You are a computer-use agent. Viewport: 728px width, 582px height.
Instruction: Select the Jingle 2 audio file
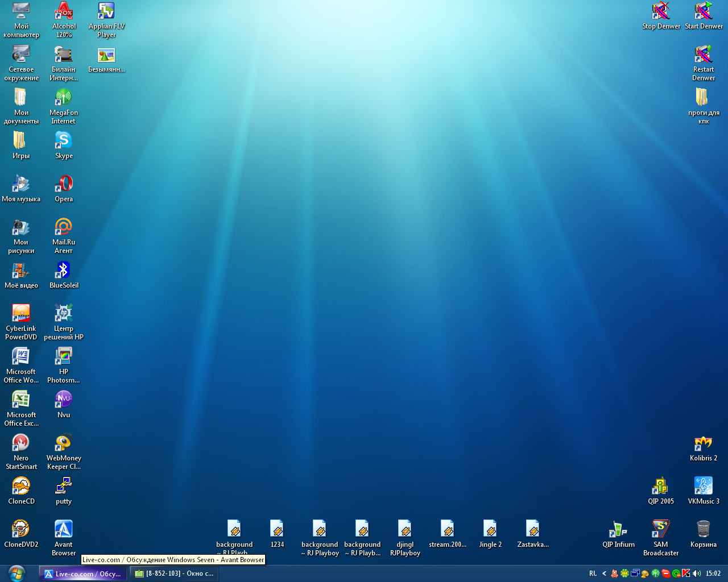490,530
